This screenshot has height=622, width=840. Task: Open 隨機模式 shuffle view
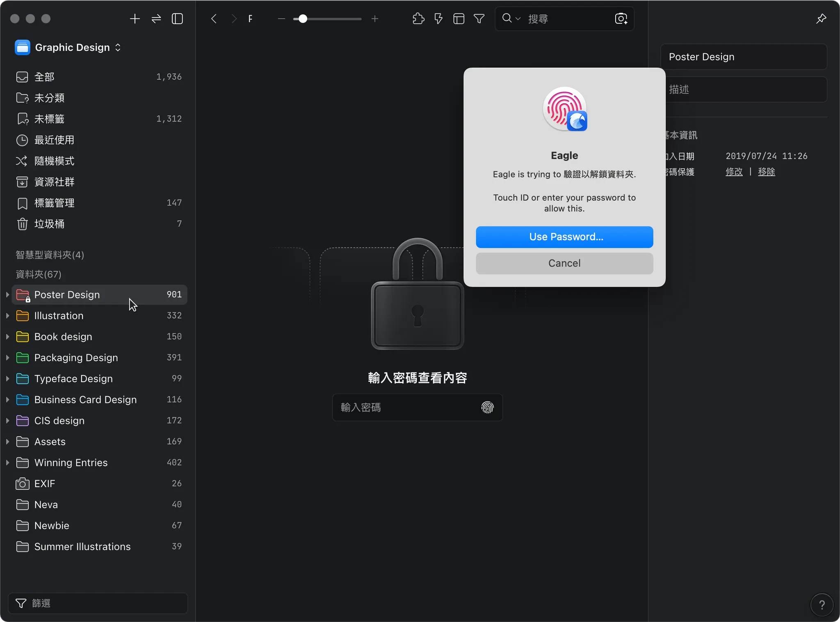pos(99,161)
